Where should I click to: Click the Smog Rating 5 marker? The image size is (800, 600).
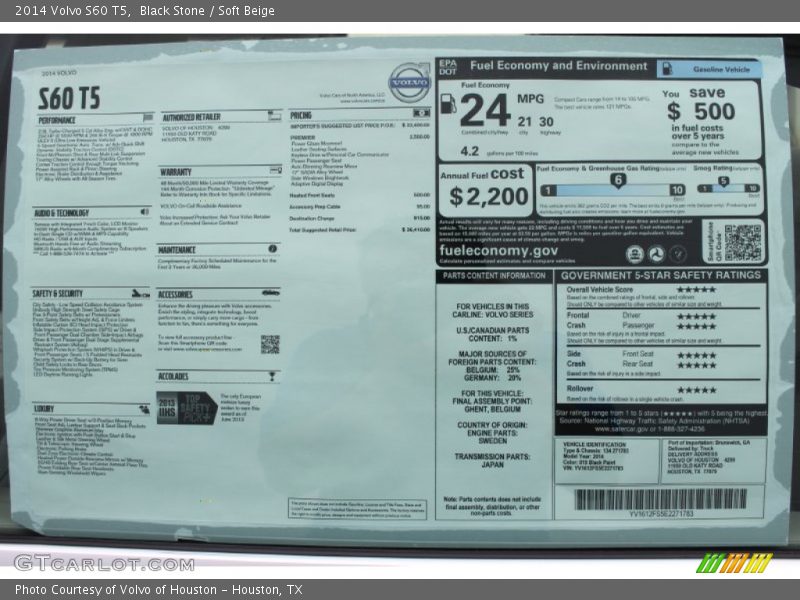click(723, 182)
